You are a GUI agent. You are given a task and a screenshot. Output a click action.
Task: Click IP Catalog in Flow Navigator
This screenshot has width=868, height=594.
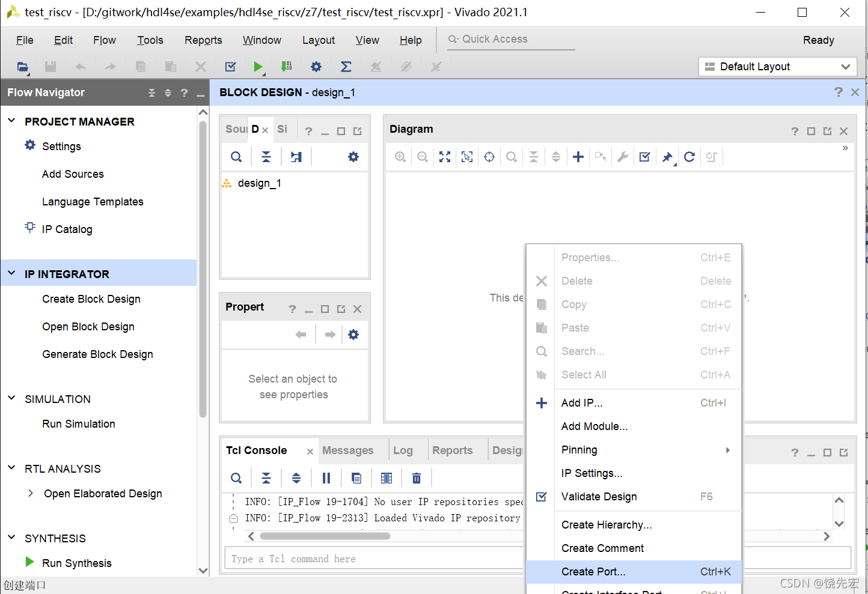click(x=67, y=229)
